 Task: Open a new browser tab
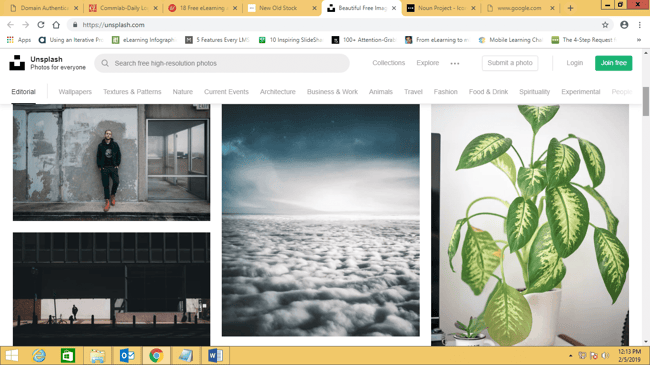coord(570,8)
